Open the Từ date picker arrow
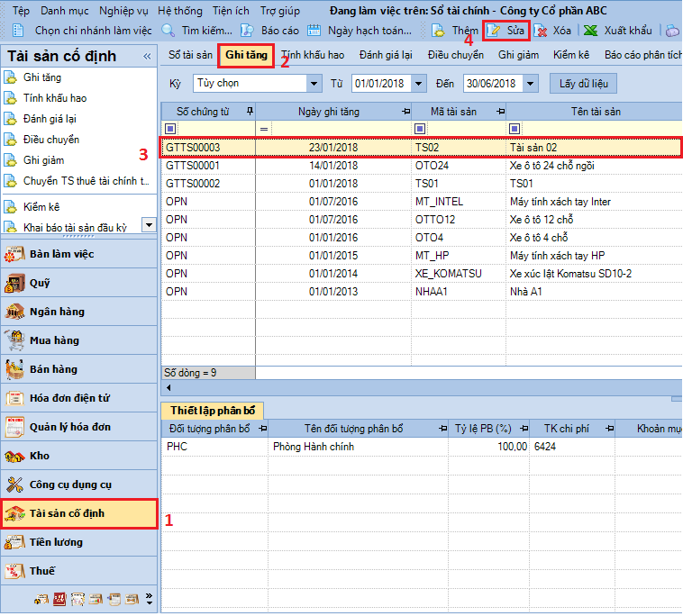Viewport: 683px width, 616px height. (419, 83)
